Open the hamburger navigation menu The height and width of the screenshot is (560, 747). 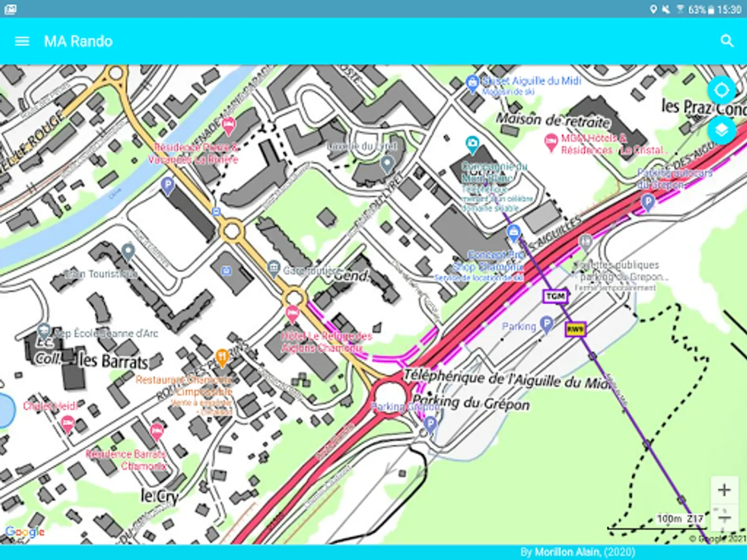22,41
